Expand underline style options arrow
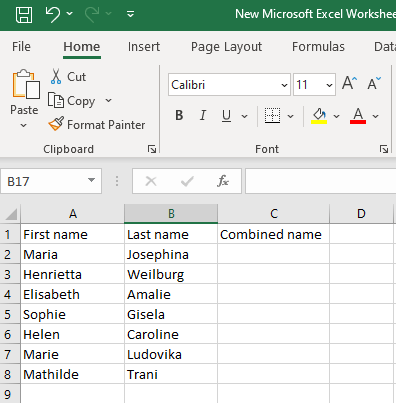 (244, 116)
